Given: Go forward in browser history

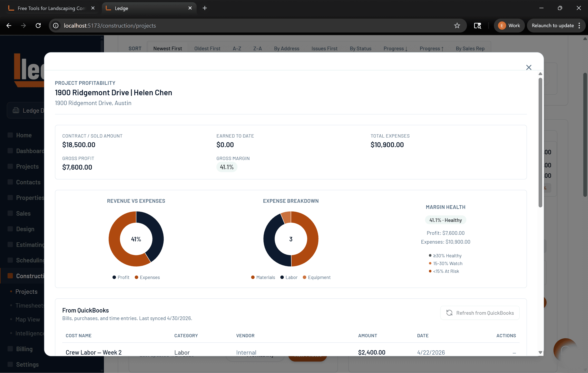Looking at the screenshot, I should click(x=23, y=25).
